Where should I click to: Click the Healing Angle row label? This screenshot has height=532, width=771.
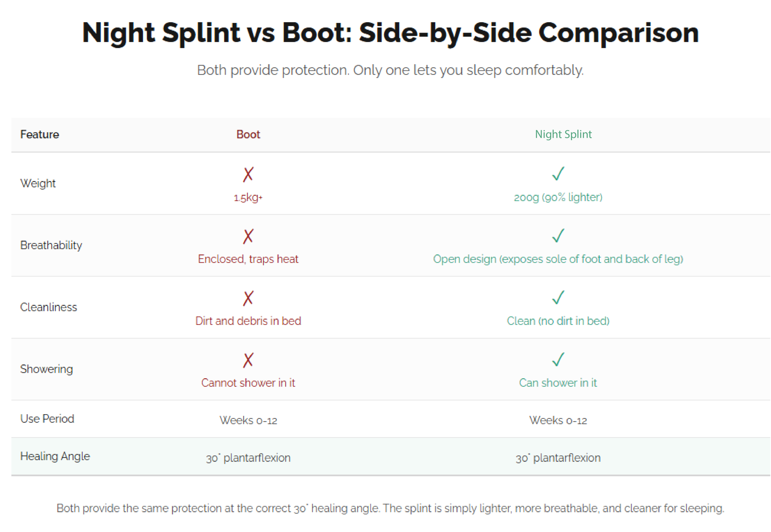tap(55, 456)
